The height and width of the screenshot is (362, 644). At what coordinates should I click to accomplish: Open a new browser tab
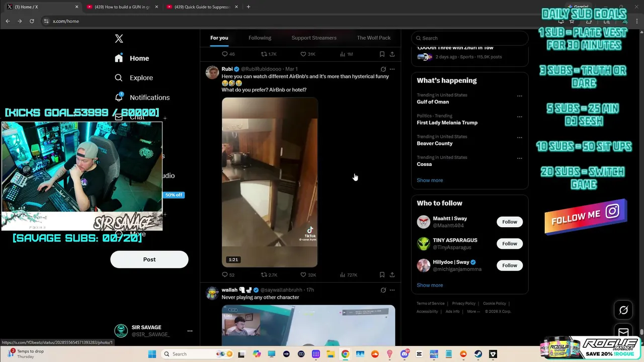248,7
